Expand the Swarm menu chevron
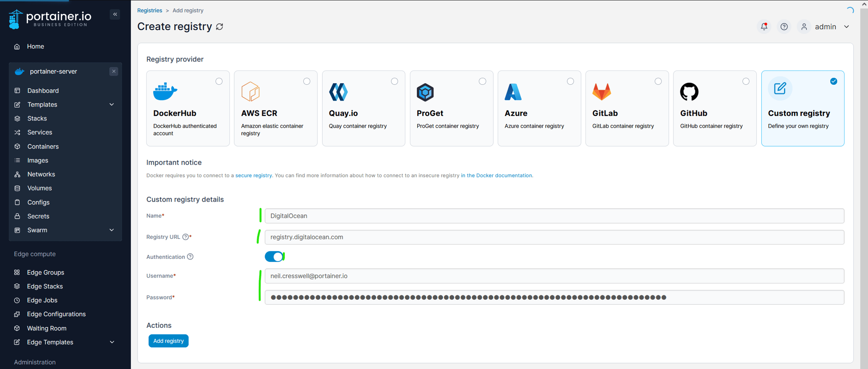Screen dimensions: 868x369 point(112,230)
